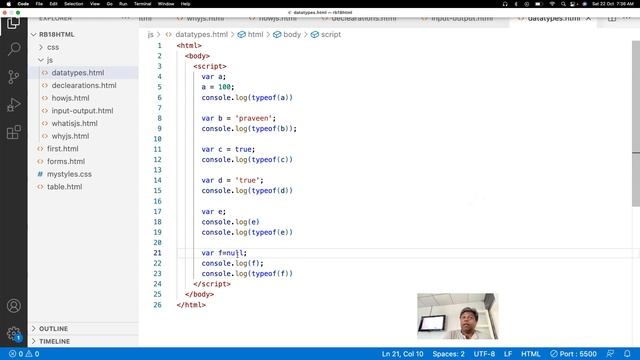The image size is (640, 360).
Task: Click console.log(typeof(f)) on line 23
Action: [247, 274]
